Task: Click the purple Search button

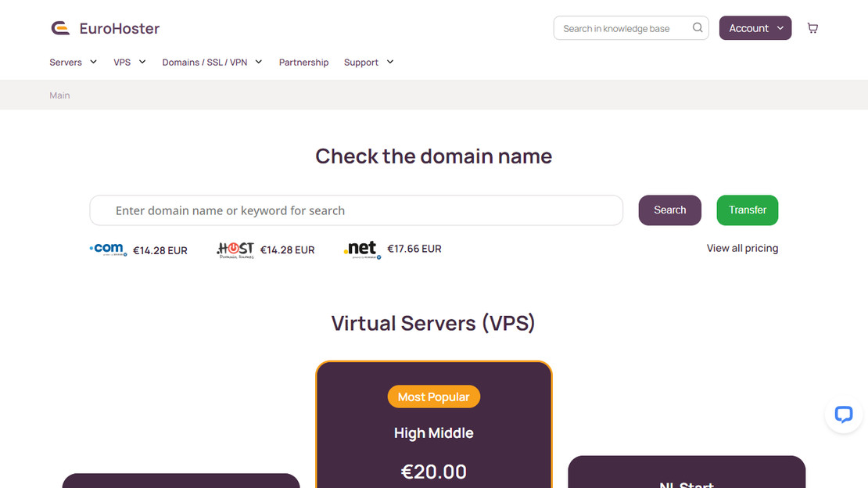Action: (x=670, y=210)
